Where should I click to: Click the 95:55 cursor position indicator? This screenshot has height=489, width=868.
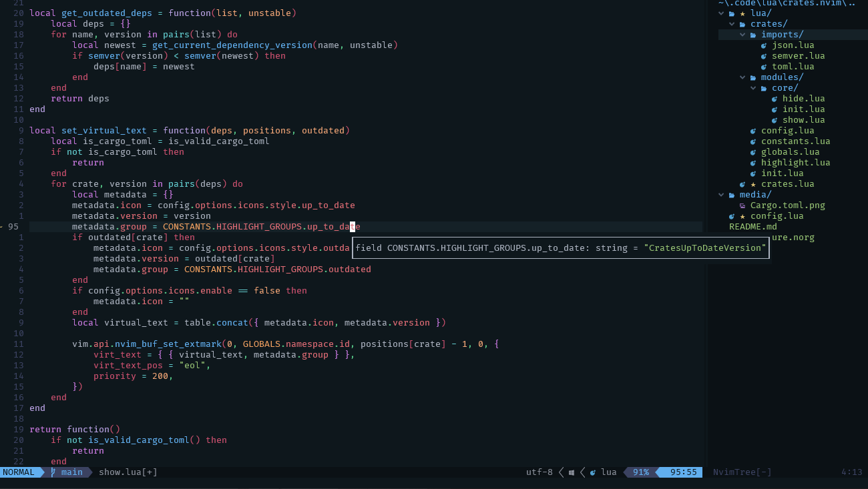point(684,472)
